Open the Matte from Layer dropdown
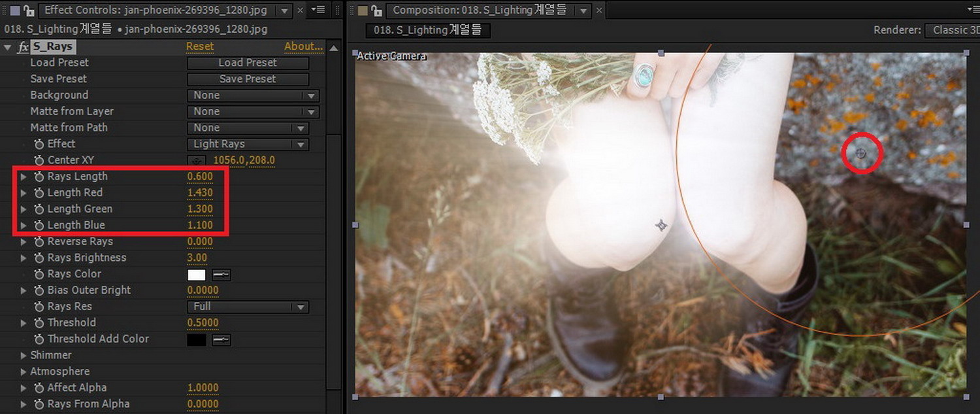Image resolution: width=980 pixels, height=414 pixels. pyautogui.click(x=253, y=112)
